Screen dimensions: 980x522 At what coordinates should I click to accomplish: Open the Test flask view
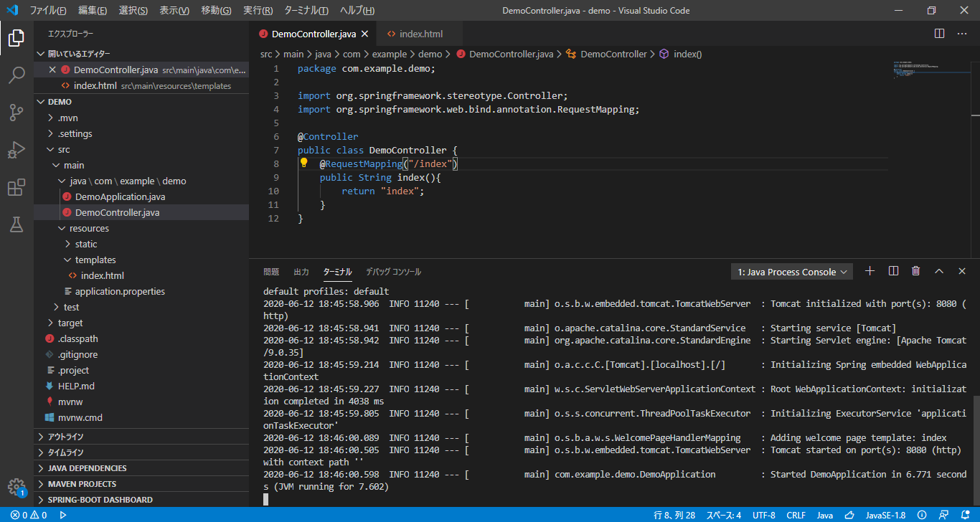(x=17, y=224)
